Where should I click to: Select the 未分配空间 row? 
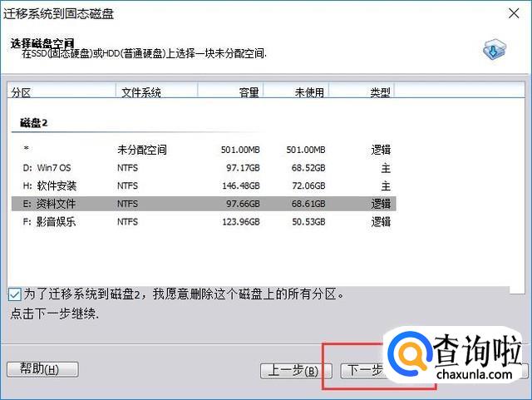204,150
